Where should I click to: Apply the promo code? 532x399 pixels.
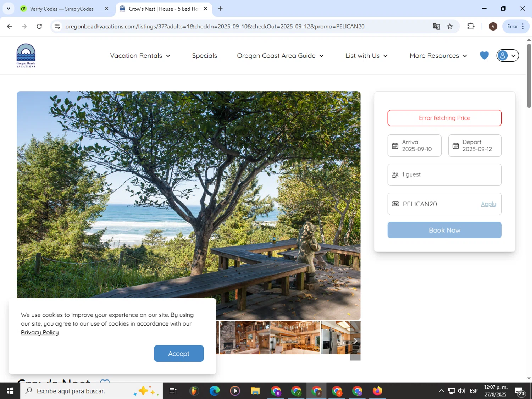point(488,204)
